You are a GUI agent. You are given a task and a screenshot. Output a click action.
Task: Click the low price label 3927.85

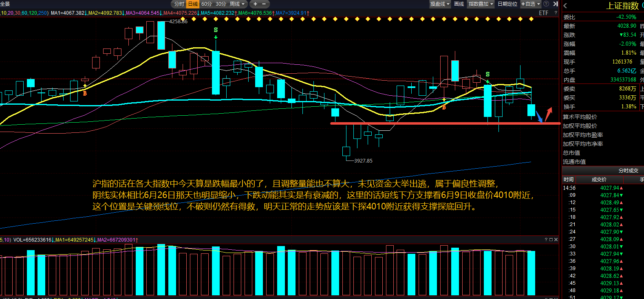tap(363, 161)
